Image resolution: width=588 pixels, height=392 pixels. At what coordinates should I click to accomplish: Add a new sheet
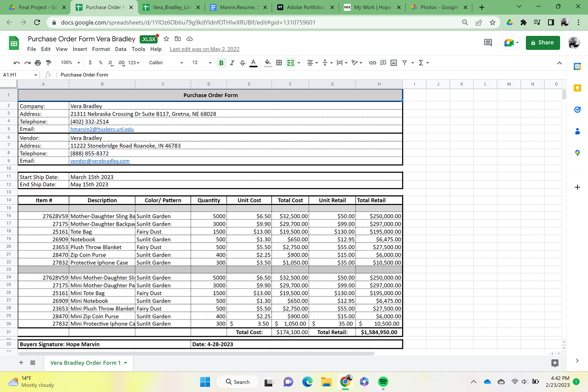coord(21,363)
